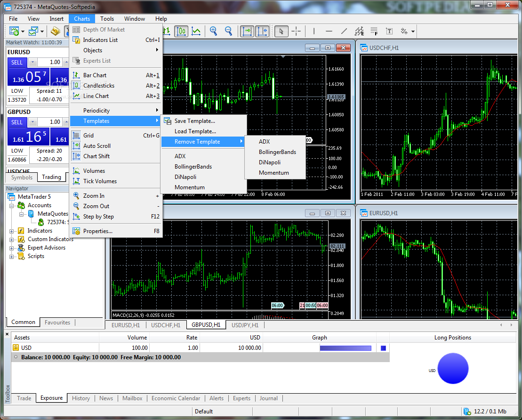
Task: Select the crosshair tool
Action: pyautogui.click(x=296, y=31)
